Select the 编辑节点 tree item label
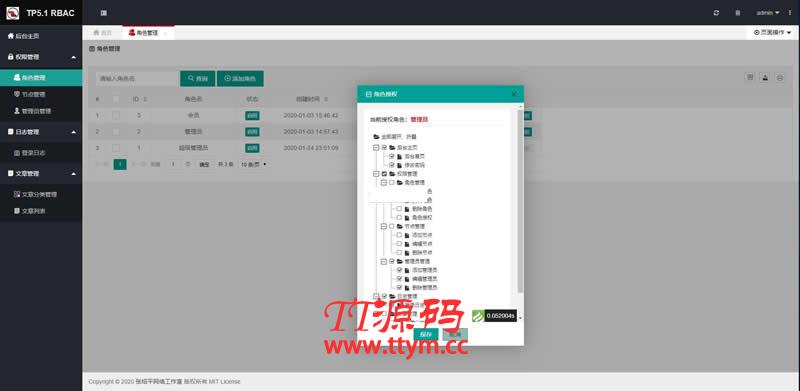800x391 pixels. [x=422, y=243]
